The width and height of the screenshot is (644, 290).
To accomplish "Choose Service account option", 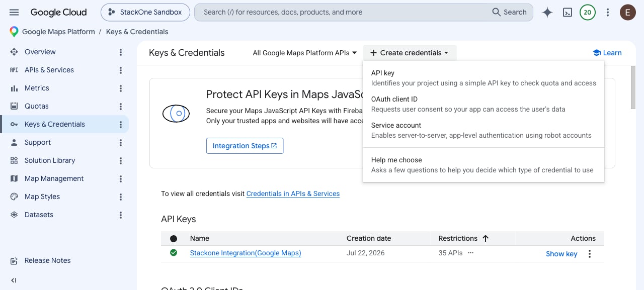I will (x=483, y=130).
